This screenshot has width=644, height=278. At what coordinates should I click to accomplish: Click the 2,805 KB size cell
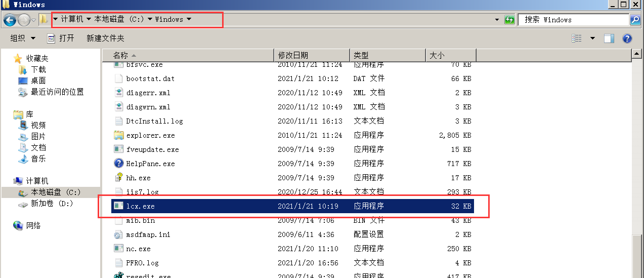pyautogui.click(x=455, y=135)
